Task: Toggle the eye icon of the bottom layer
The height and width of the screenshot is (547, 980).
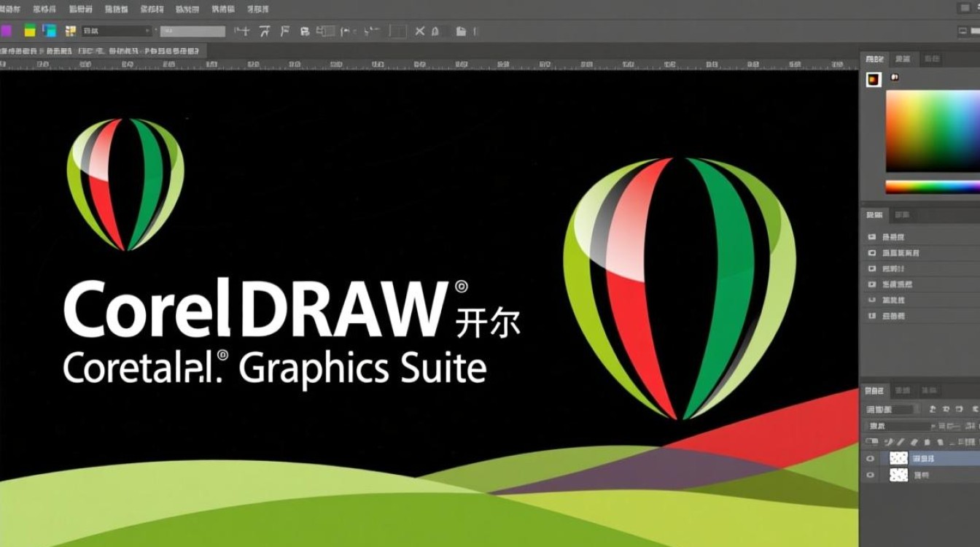Action: click(870, 475)
